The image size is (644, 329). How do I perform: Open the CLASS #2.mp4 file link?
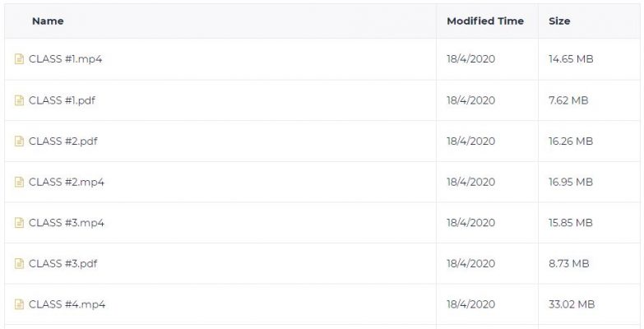pos(67,182)
